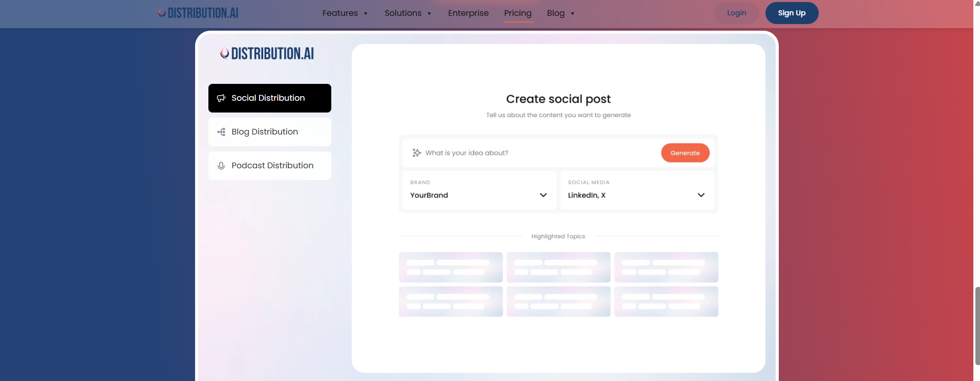Open the Solutions nav item
Viewport: 980px width, 381px height.
tap(403, 13)
